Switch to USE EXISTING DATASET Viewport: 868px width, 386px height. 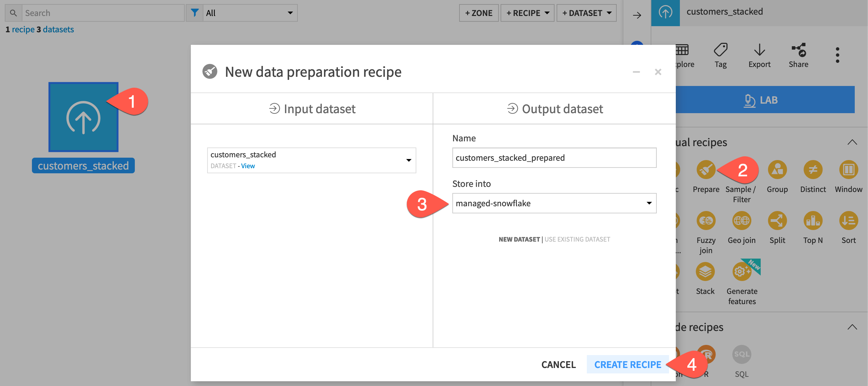577,239
